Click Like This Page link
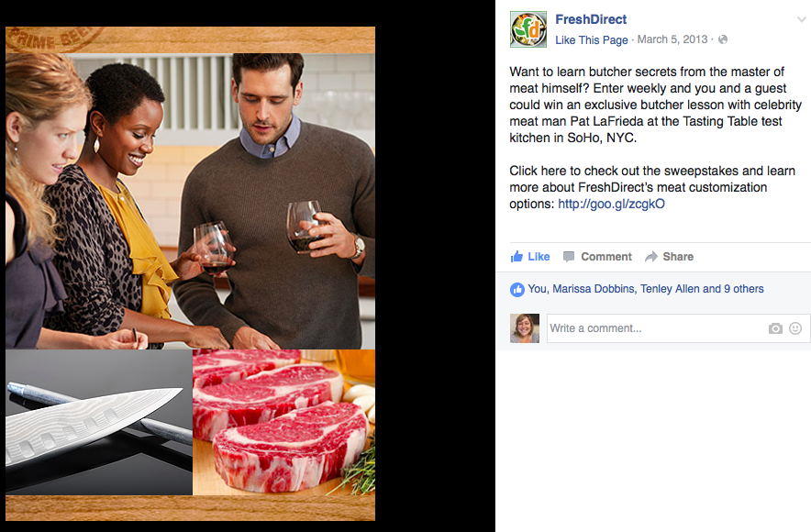 pyautogui.click(x=591, y=39)
